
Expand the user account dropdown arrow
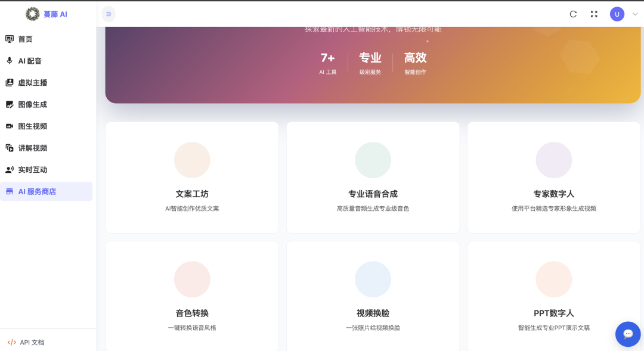point(635,14)
